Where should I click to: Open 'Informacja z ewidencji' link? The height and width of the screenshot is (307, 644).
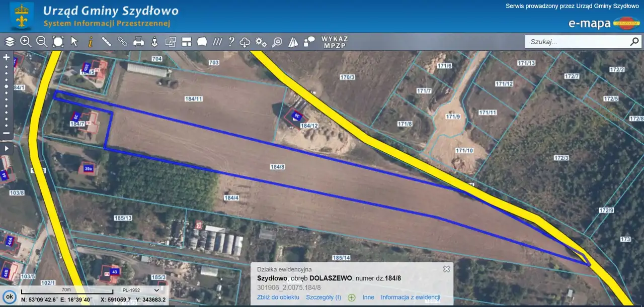coord(410,297)
